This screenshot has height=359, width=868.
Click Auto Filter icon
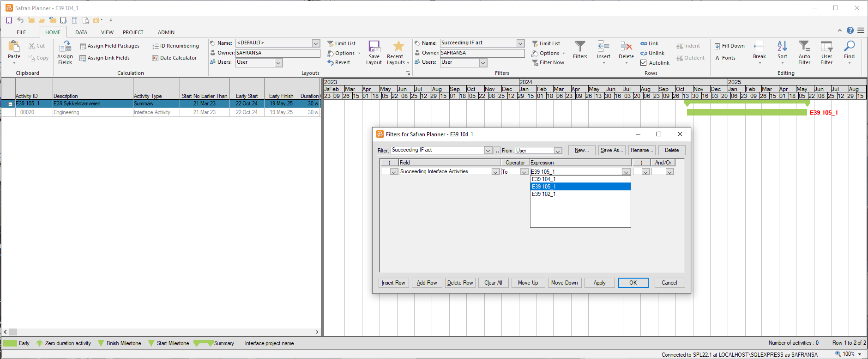pos(804,46)
